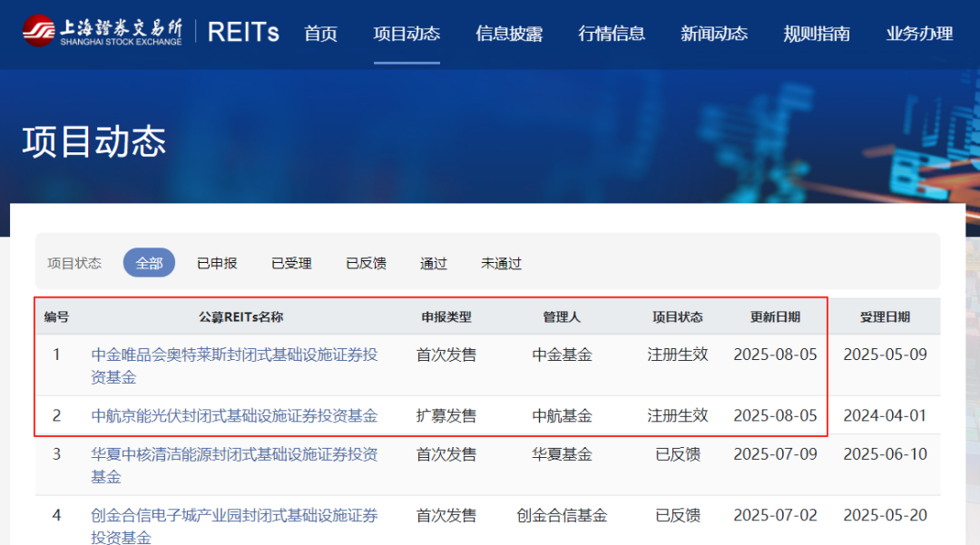Open 华夏中核清洁能源 REIT project link
Image resolution: width=980 pixels, height=545 pixels.
234,466
